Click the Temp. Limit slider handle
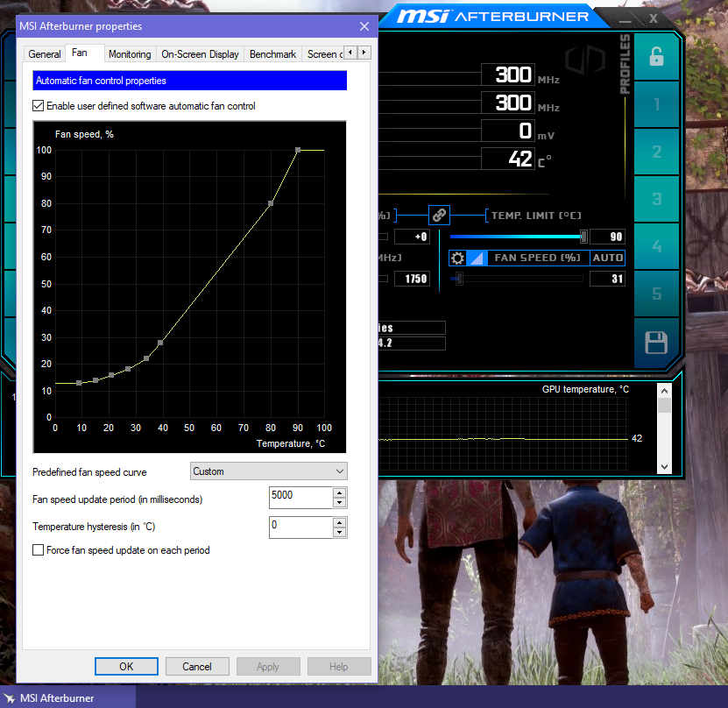This screenshot has width=728, height=708. click(x=583, y=237)
